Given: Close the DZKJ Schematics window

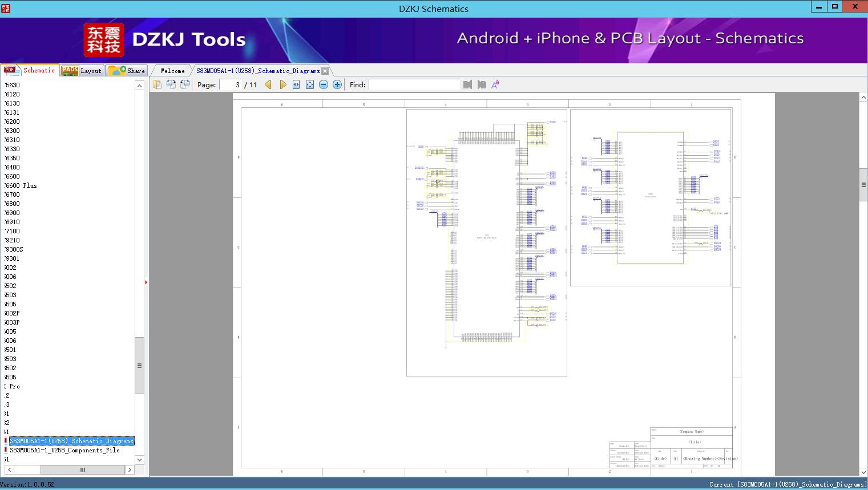Looking at the screenshot, I should tap(855, 6).
